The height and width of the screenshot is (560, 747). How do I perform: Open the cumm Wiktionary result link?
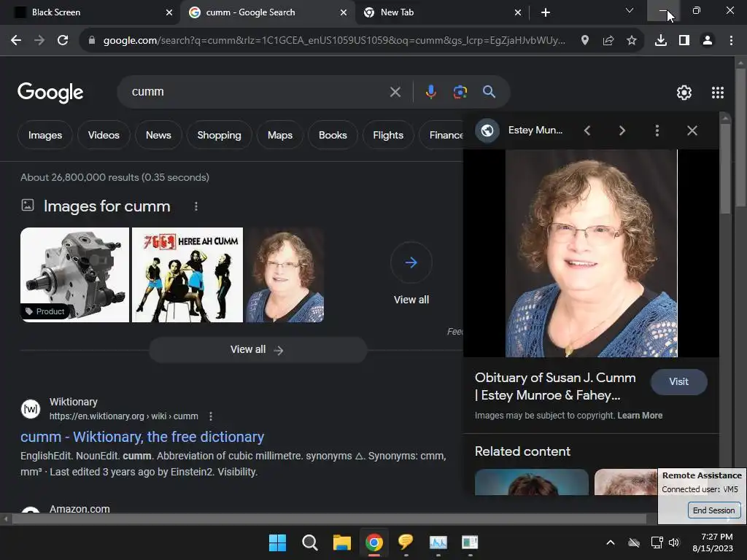point(142,437)
